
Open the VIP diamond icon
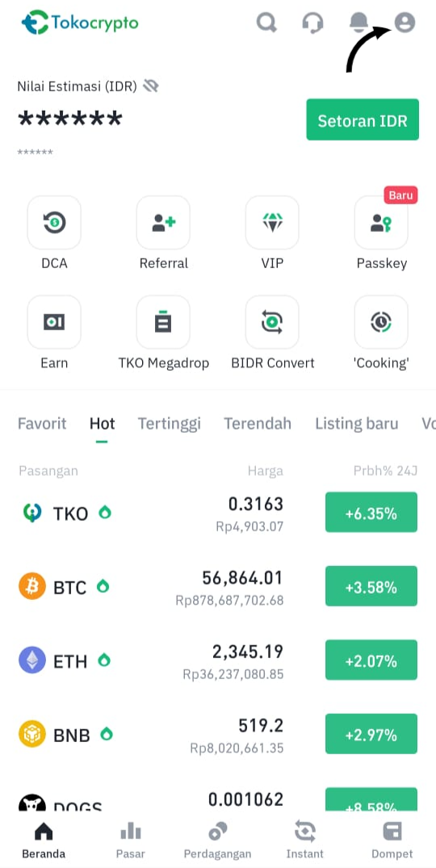pos(272,223)
